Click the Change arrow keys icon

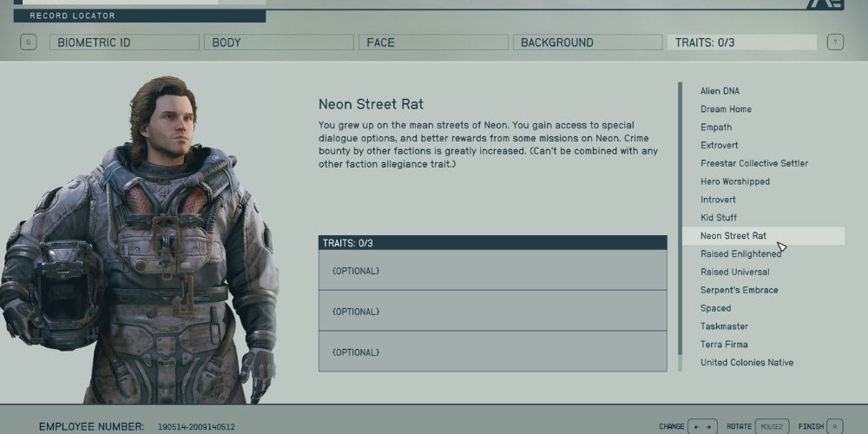pos(702,426)
